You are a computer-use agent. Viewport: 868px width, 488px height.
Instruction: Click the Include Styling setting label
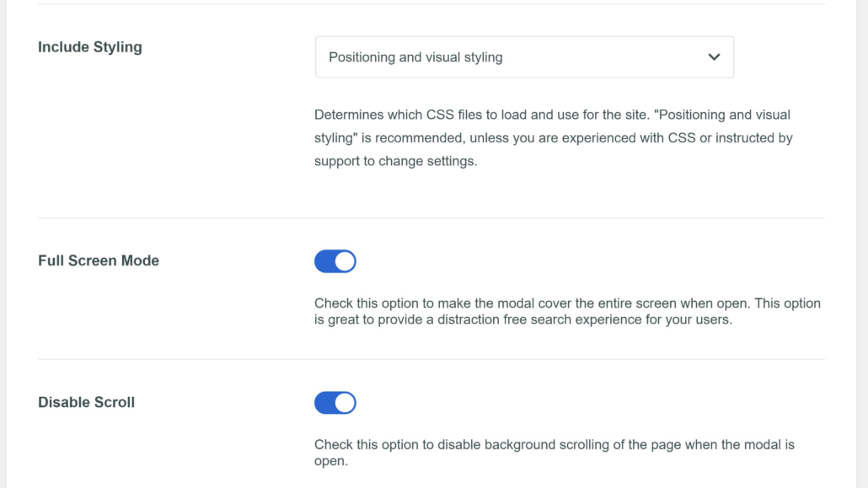pyautogui.click(x=89, y=47)
